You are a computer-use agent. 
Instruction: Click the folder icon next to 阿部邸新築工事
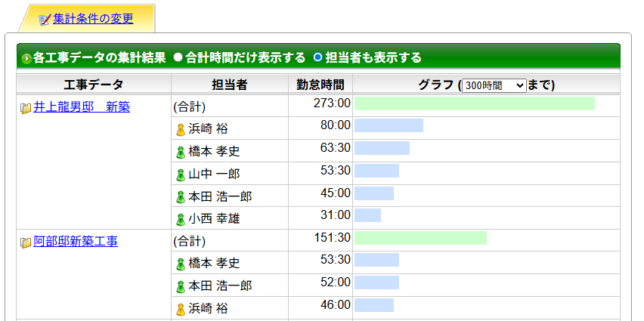pyautogui.click(x=26, y=242)
